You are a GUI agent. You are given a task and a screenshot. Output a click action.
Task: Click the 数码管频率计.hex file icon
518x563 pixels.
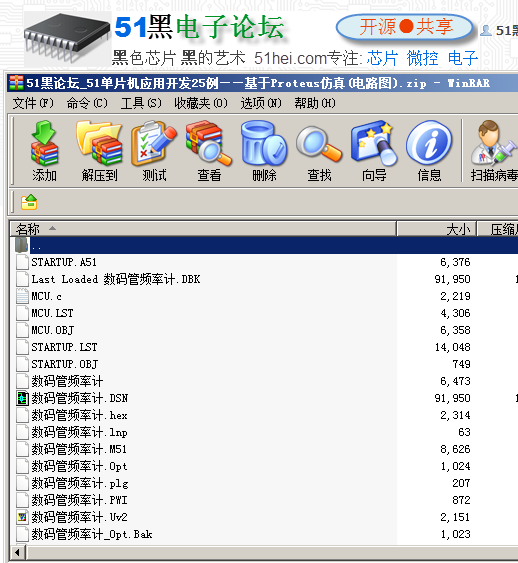[22, 415]
